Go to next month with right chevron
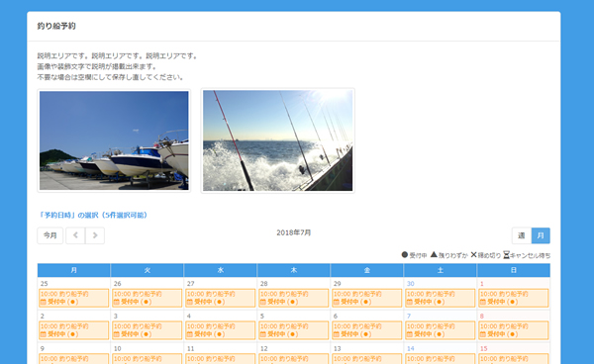 95,235
